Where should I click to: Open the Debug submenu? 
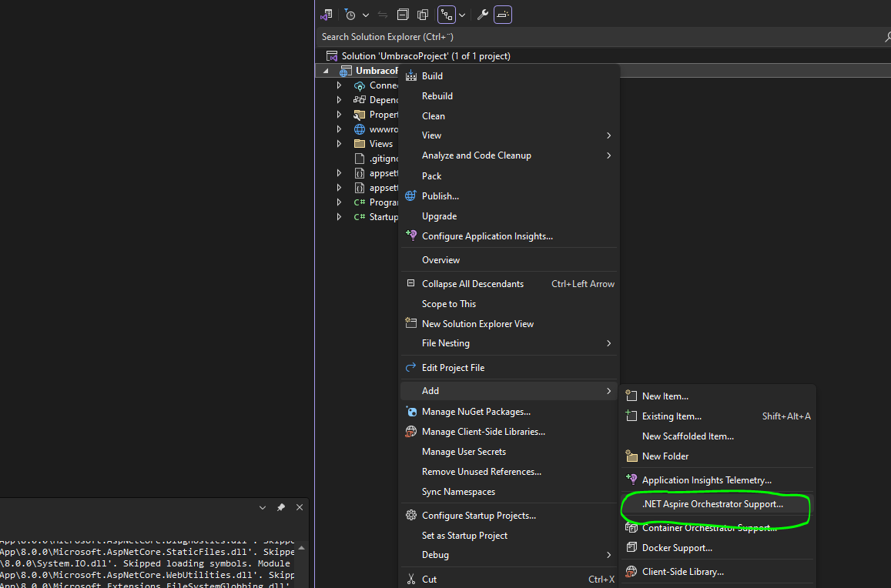pos(509,555)
